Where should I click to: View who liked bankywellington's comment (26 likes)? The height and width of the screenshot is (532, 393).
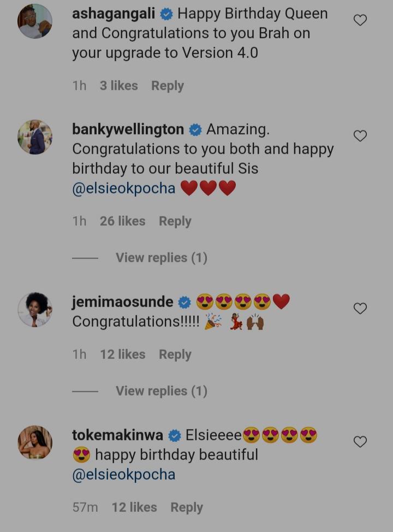pos(122,221)
